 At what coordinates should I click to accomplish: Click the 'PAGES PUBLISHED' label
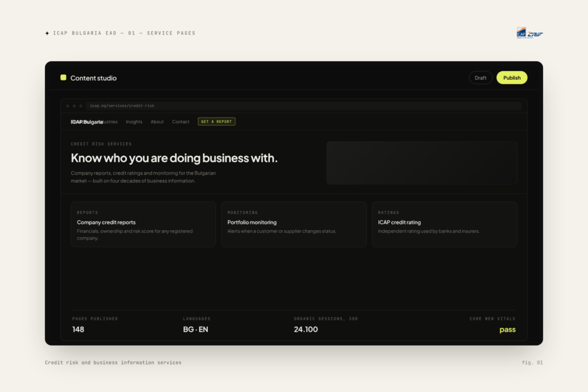pyautogui.click(x=95, y=319)
